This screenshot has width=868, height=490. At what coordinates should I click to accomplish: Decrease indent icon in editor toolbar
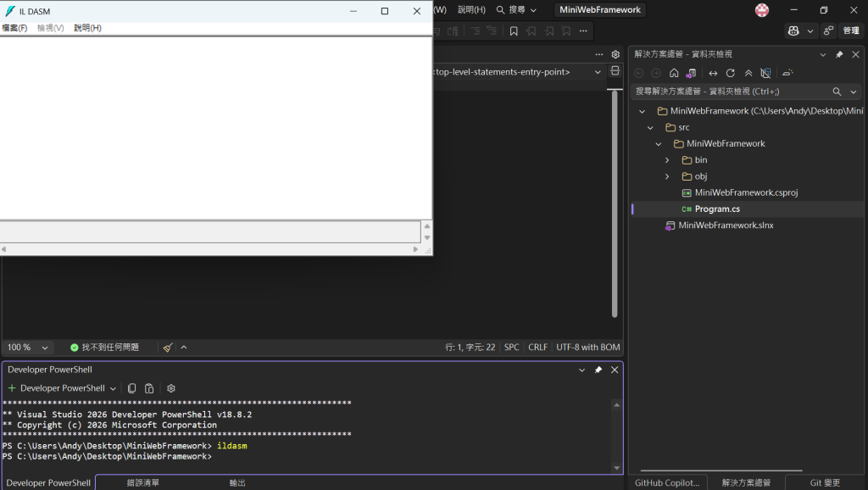coord(475,31)
